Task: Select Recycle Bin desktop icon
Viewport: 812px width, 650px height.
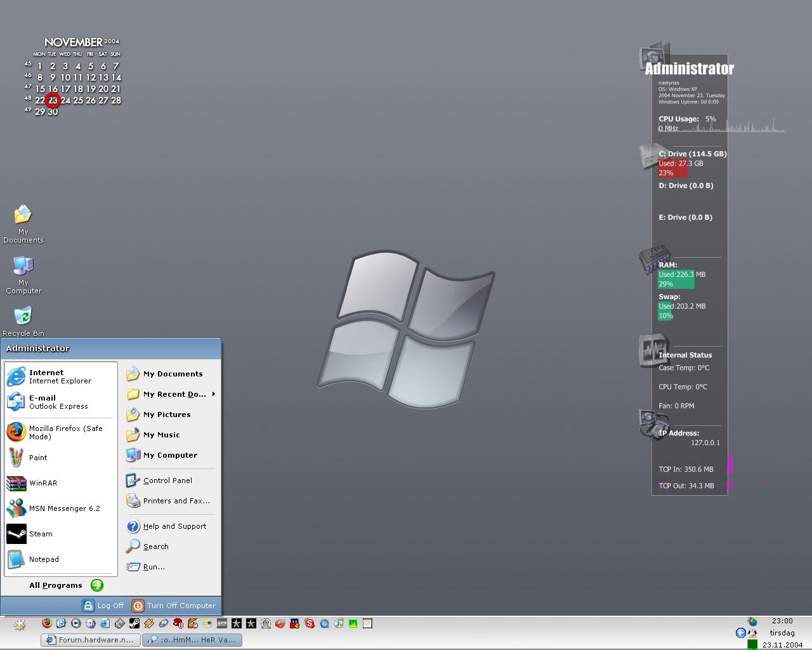Action: [23, 321]
